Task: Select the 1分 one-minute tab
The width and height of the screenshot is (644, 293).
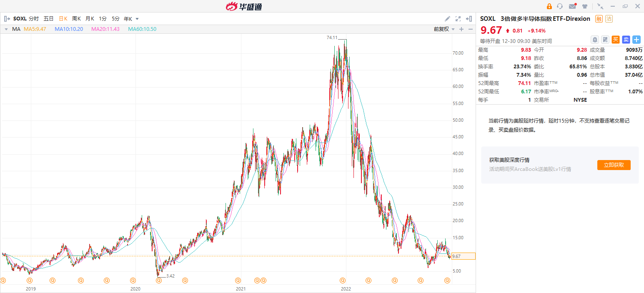Action: tap(103, 19)
